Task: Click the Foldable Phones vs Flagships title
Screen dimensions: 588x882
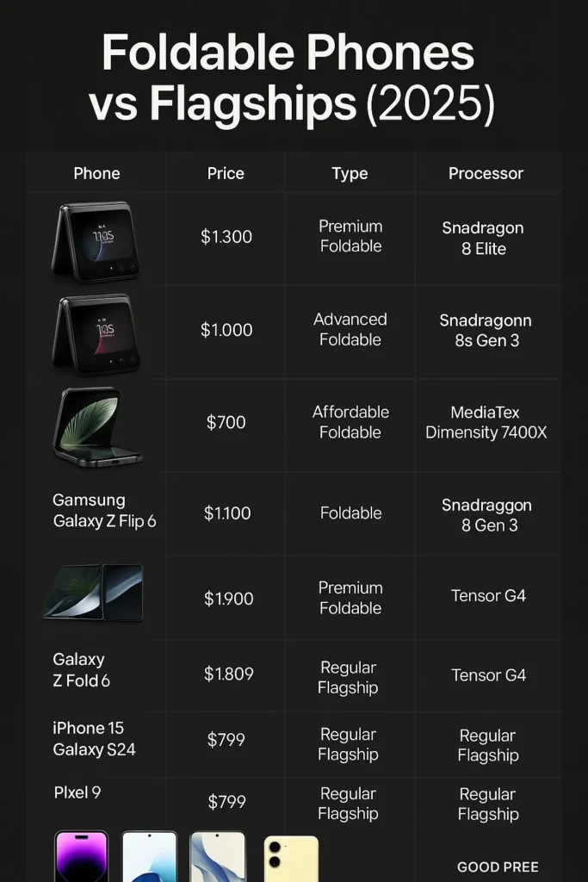Action: (x=291, y=78)
